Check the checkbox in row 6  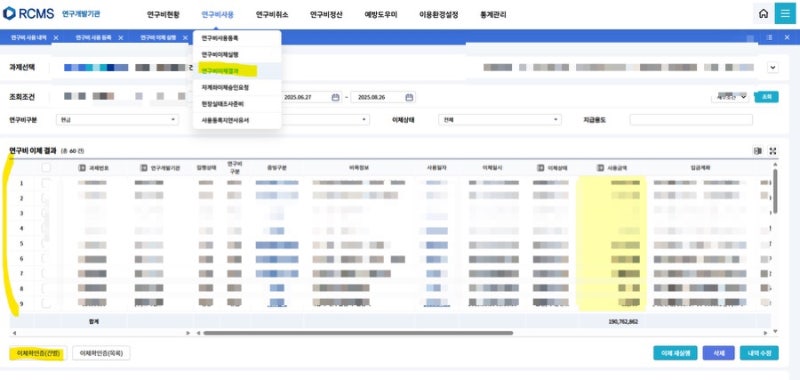[46, 259]
